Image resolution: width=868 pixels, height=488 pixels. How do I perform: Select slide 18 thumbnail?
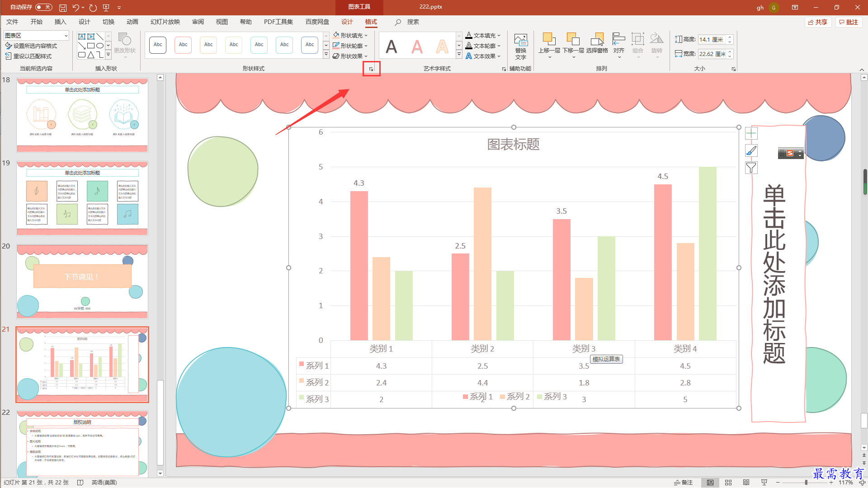(82, 115)
